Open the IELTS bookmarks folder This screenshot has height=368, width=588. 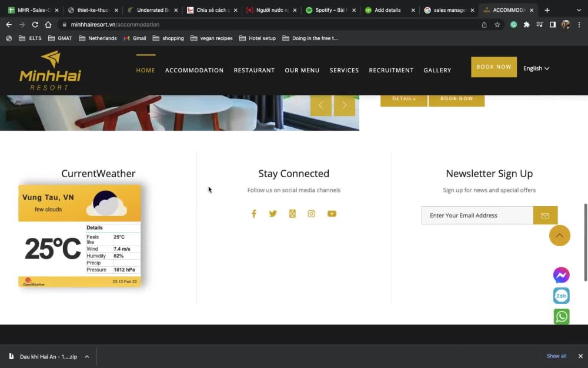pyautogui.click(x=30, y=38)
